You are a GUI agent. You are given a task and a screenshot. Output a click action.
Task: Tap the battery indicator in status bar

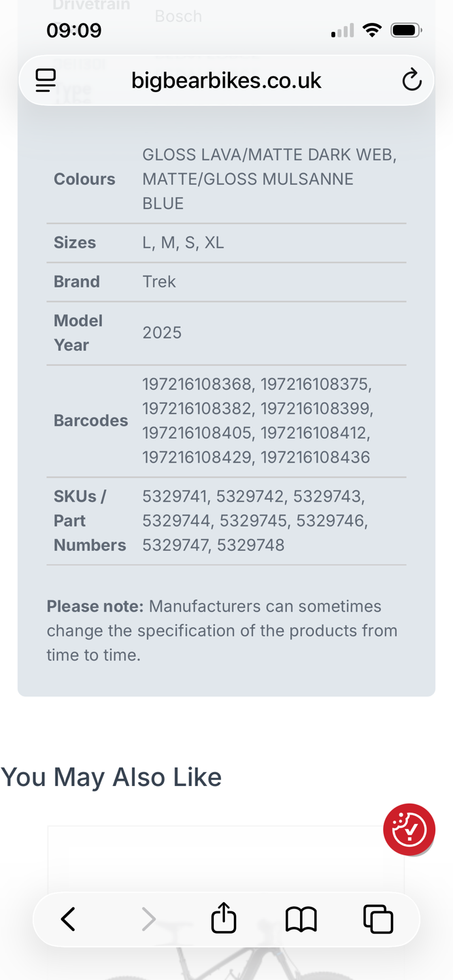pos(406,30)
